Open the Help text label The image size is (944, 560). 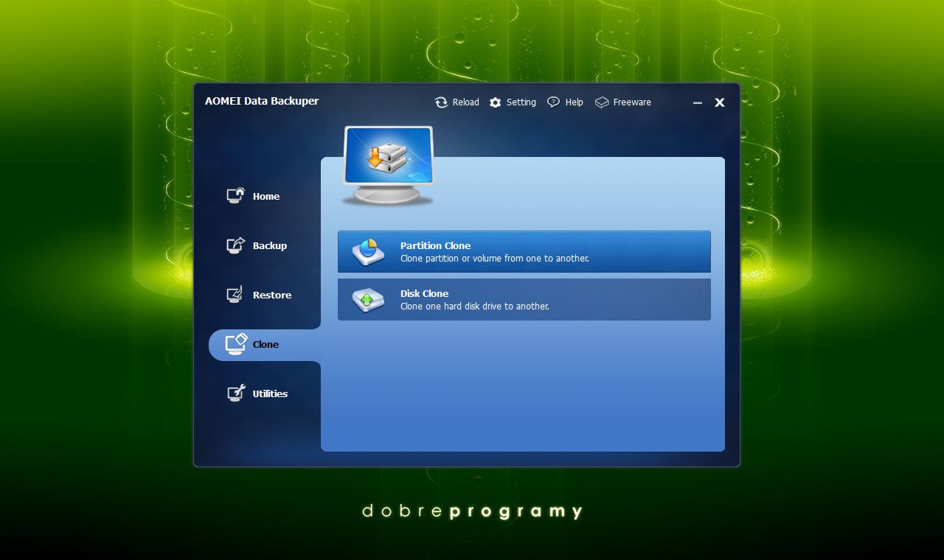575,102
